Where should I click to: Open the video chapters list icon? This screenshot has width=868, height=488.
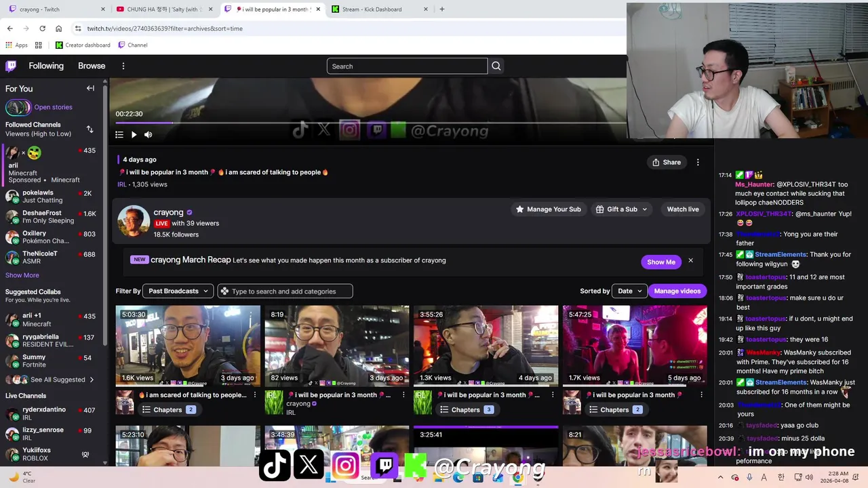click(x=119, y=134)
